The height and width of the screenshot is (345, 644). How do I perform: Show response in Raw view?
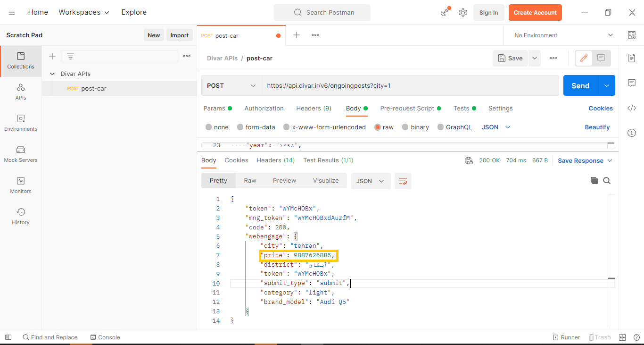tap(250, 180)
